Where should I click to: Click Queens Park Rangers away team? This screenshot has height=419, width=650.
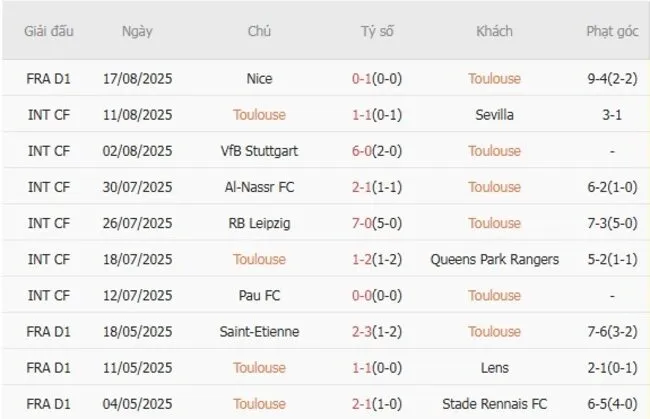pos(494,259)
